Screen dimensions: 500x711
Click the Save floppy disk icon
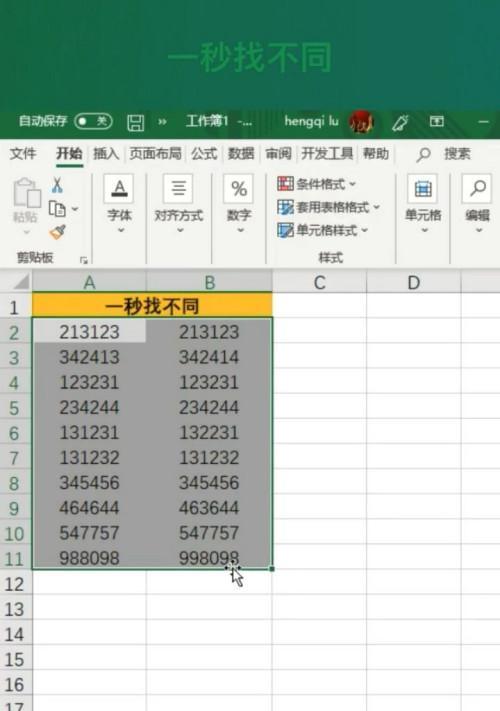point(135,122)
